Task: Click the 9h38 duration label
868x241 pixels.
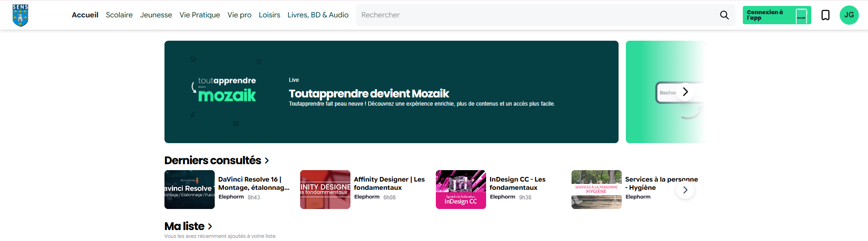Action: click(x=525, y=198)
